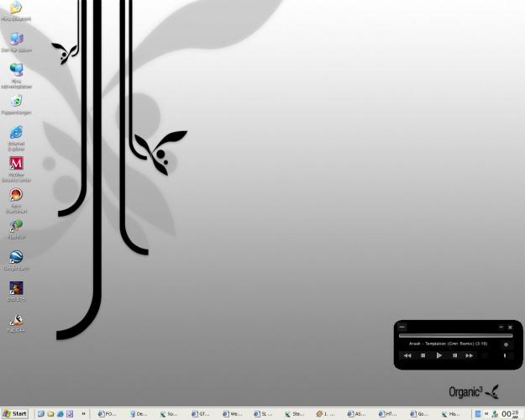This screenshot has height=420, width=525.
Task: Pause the media player playback
Action: [x=454, y=355]
